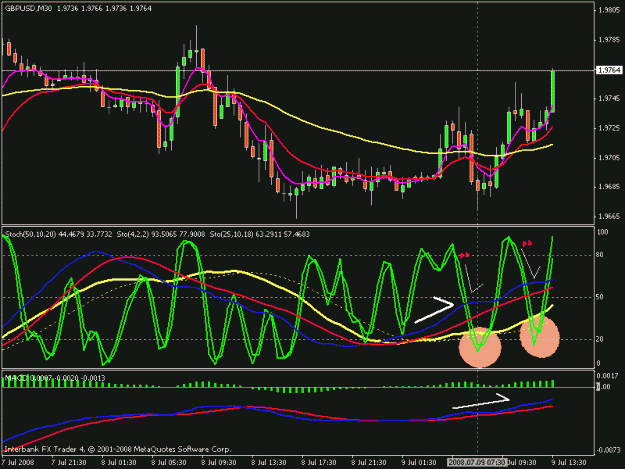Click the 9 Jul 13:30 time label
The width and height of the screenshot is (625, 469).
(568, 463)
